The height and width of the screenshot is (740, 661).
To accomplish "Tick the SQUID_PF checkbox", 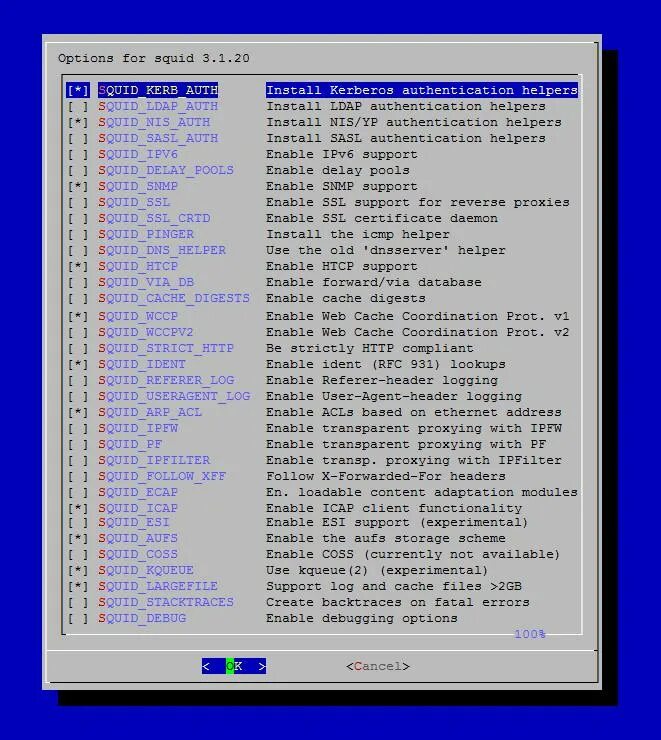I will pyautogui.click(x=78, y=445).
